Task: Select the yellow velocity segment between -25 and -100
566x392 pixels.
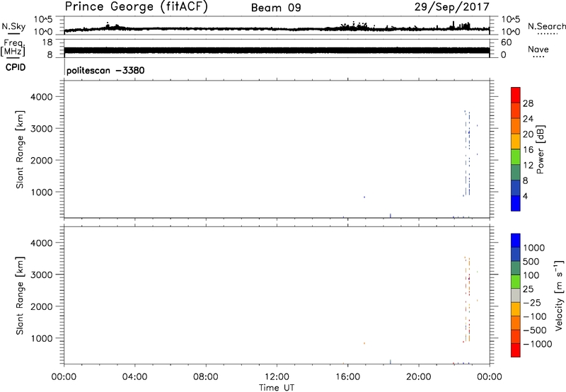Action: 516,309
